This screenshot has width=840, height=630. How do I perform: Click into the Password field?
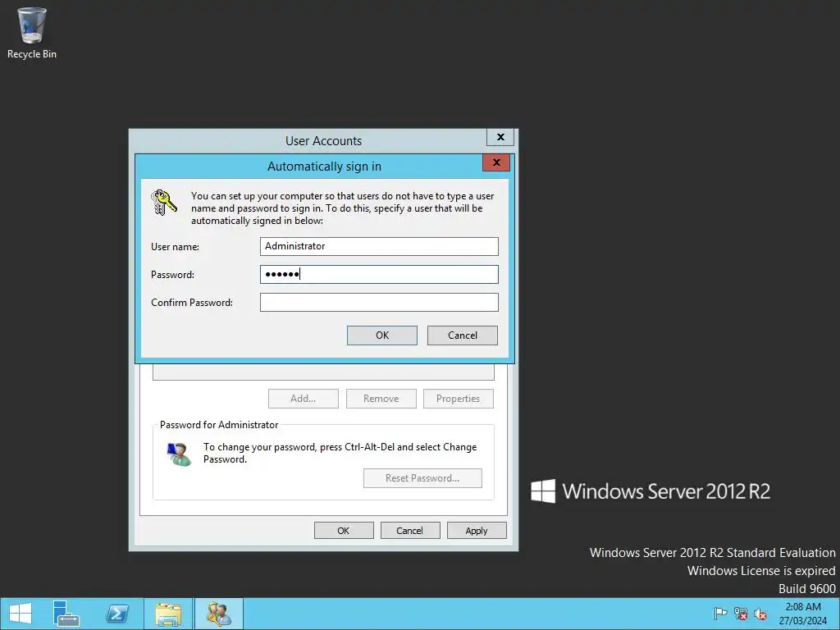[x=379, y=274]
